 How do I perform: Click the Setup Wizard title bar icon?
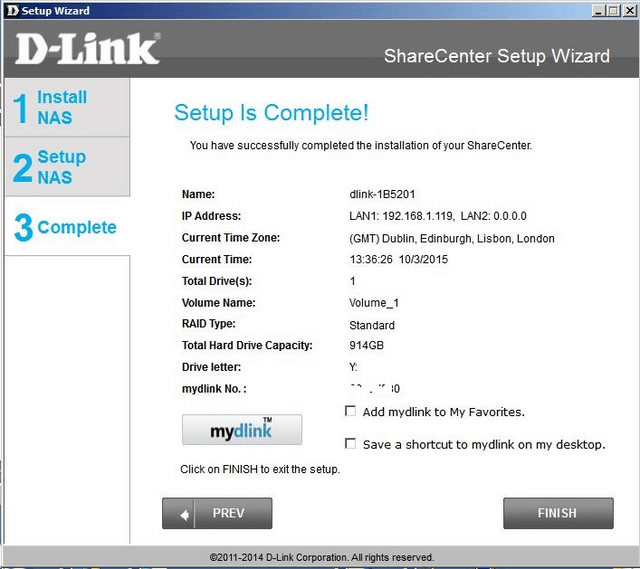pos(13,10)
